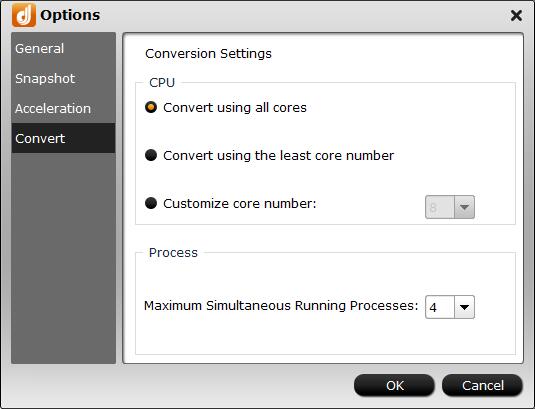Screen dimensions: 535x409
Task: Click the orange app logo icon
Action: (x=24, y=15)
